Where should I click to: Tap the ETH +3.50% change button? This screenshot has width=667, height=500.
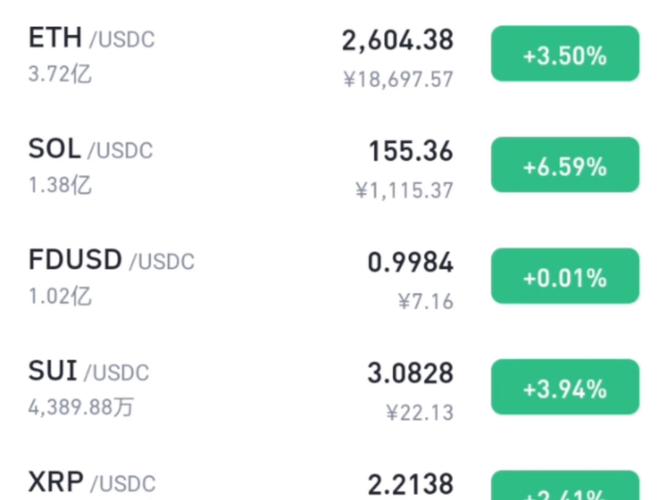(564, 55)
